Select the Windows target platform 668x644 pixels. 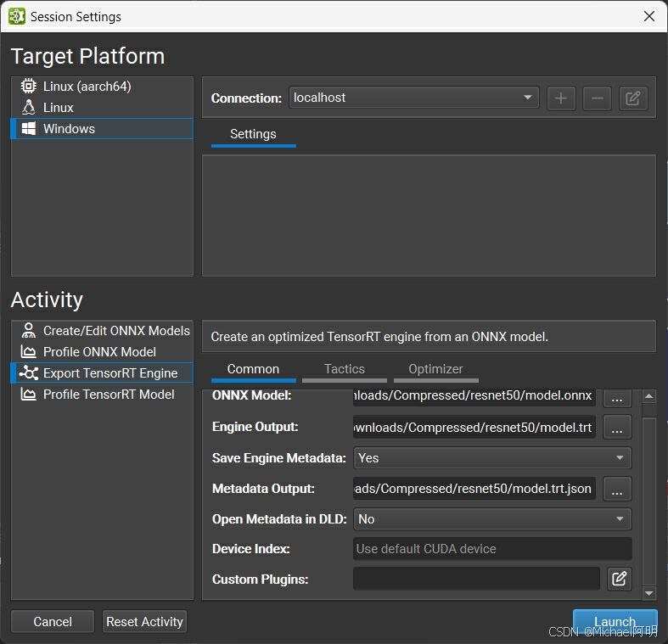click(x=102, y=129)
